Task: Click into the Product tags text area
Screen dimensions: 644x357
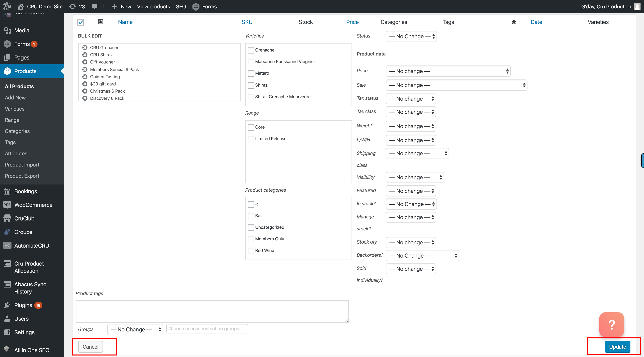Action: (x=212, y=311)
